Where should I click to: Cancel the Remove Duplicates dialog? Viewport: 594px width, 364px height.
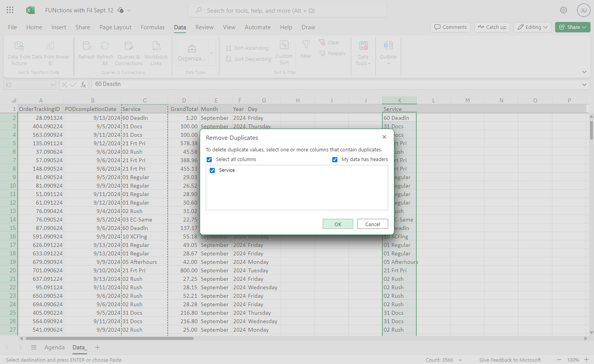point(373,224)
